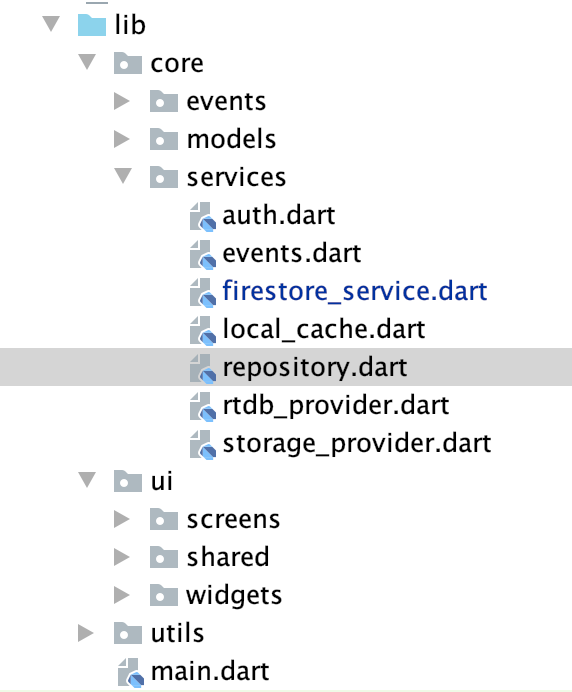Click the widgets folder icon
This screenshot has height=692, width=572.
tap(164, 595)
